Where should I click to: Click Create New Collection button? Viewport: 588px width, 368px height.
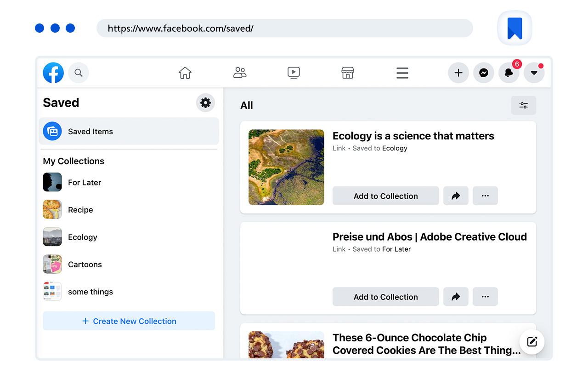click(129, 321)
